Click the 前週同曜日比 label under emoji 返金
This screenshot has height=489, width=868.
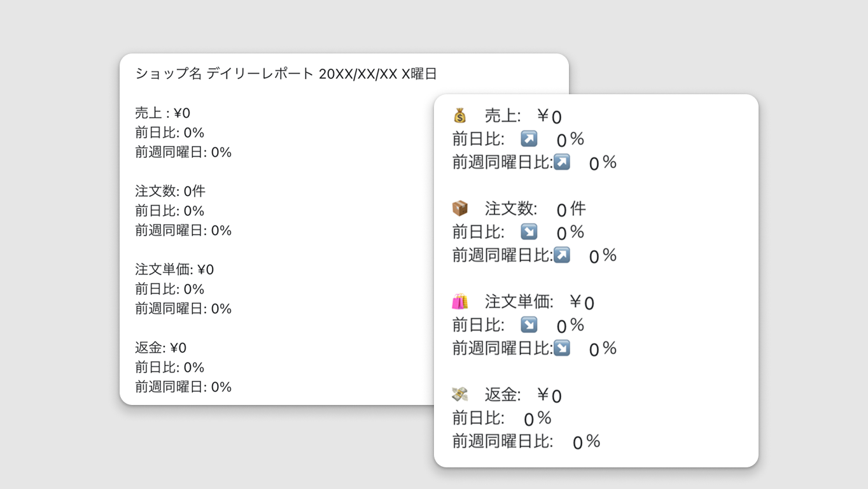coord(503,441)
